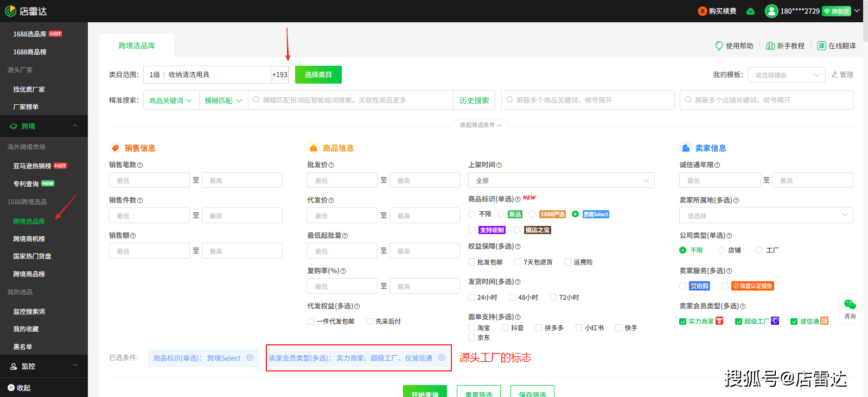Click the 历史搜索 button

click(x=474, y=100)
